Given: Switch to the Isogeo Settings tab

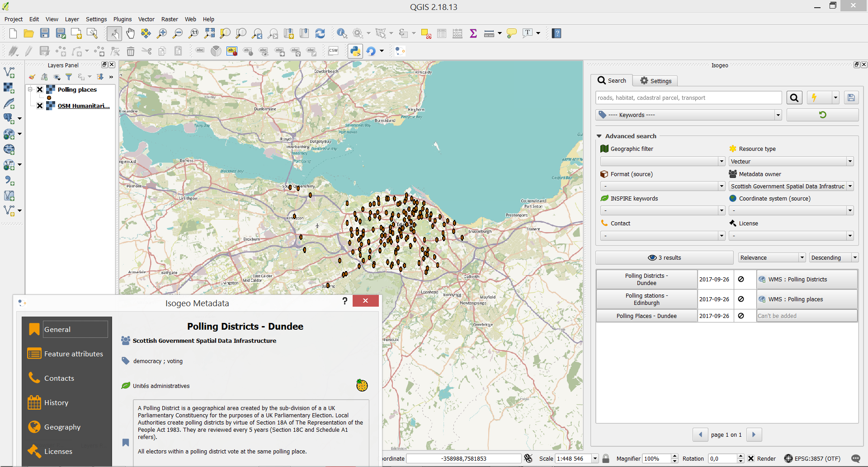Looking at the screenshot, I should pyautogui.click(x=655, y=81).
